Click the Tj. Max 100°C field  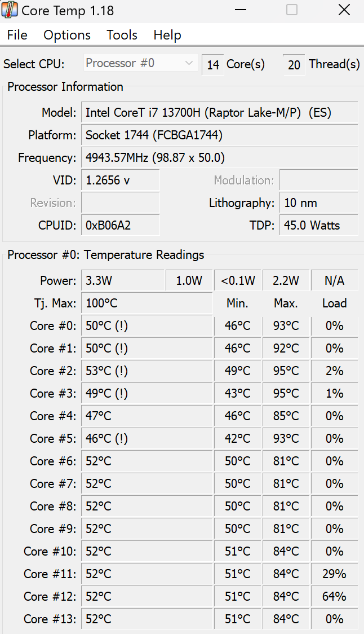tap(147, 303)
